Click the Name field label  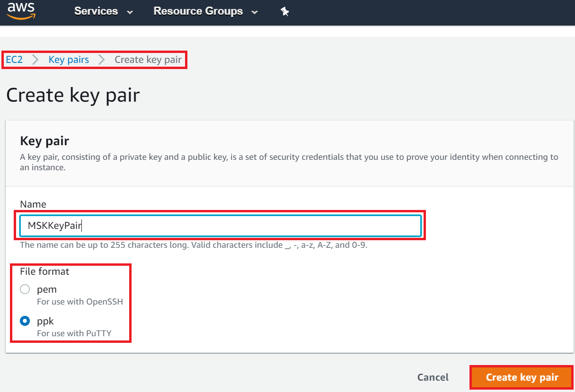33,204
